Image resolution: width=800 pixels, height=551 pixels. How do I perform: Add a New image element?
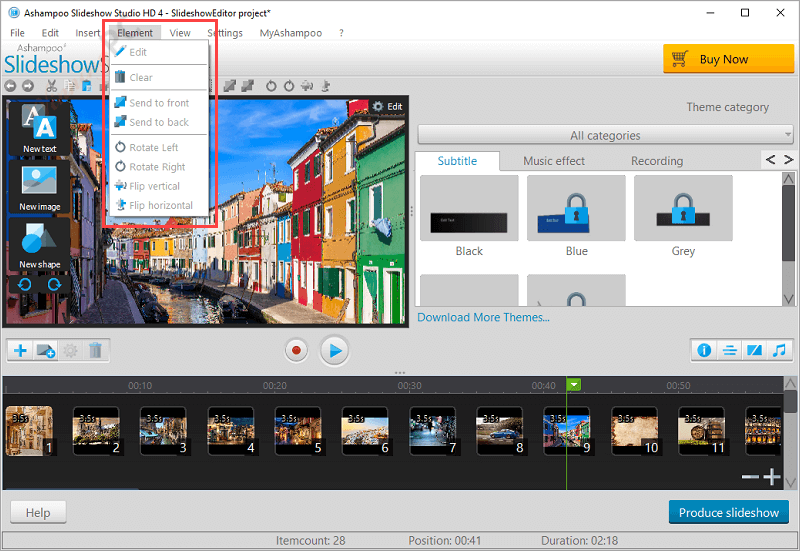coord(39,186)
